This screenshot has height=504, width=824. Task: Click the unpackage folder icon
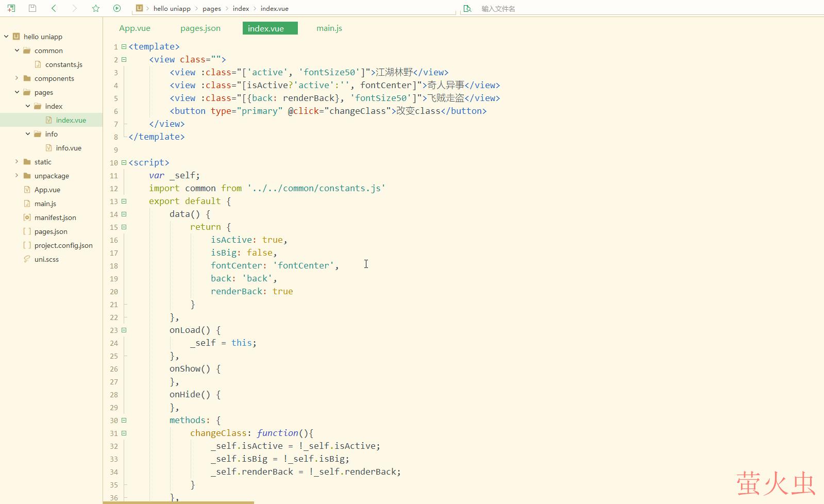coord(27,176)
